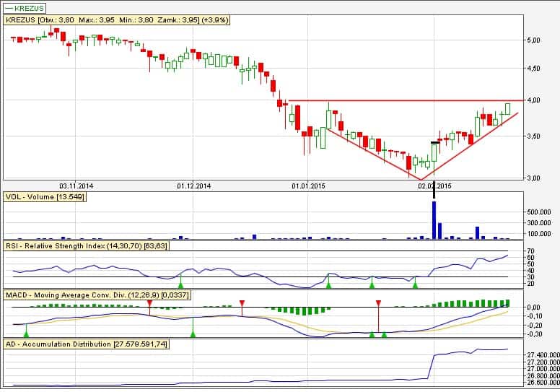Click the KREZUS price panel header with quote values
Screen dimensions: 560x392
[x=117, y=20]
